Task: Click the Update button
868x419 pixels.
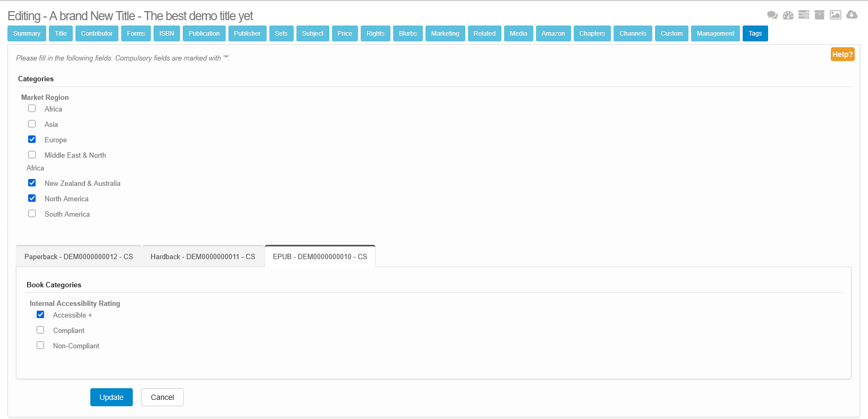Action: [x=112, y=397]
